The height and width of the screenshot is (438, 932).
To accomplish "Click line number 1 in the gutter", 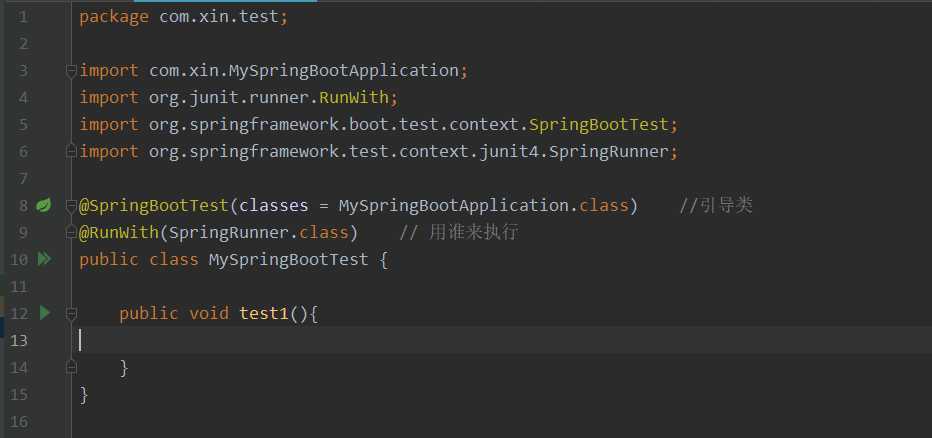I will pos(23,17).
